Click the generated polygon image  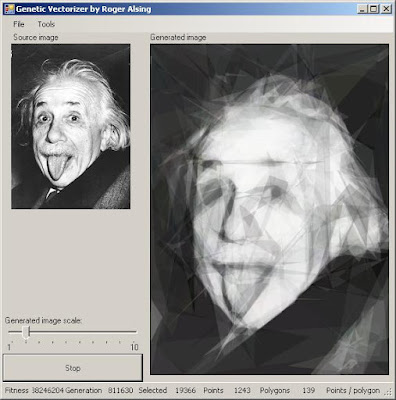click(x=269, y=209)
